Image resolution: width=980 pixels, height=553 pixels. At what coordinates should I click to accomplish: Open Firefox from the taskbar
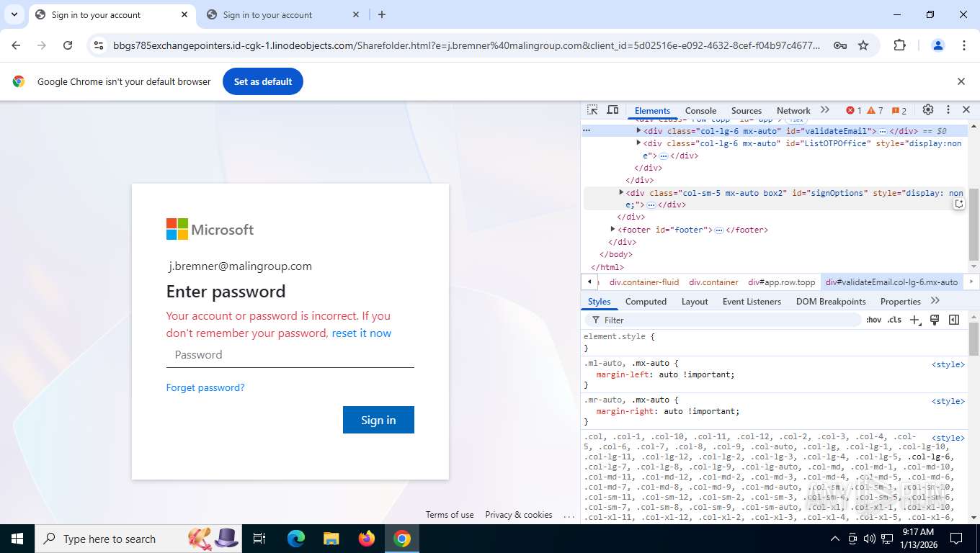pos(367,539)
